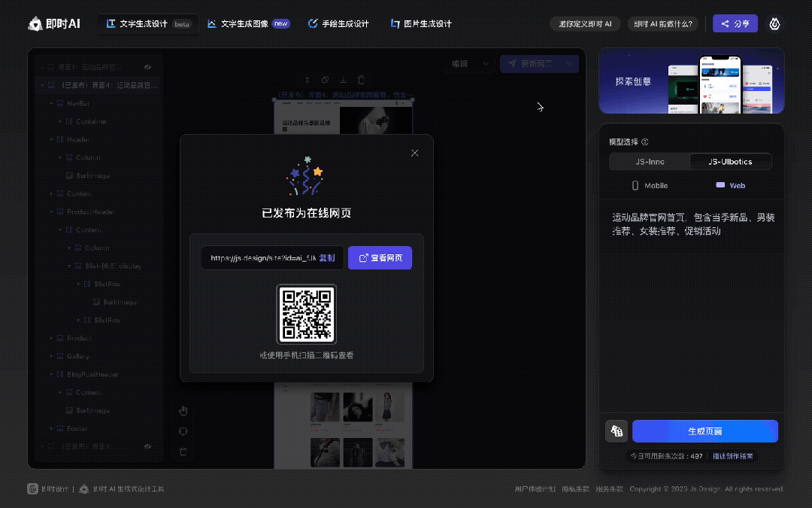The height and width of the screenshot is (508, 812).
Task: Click the frame title (已发布) 界面4 on canvas
Action: pos(342,95)
